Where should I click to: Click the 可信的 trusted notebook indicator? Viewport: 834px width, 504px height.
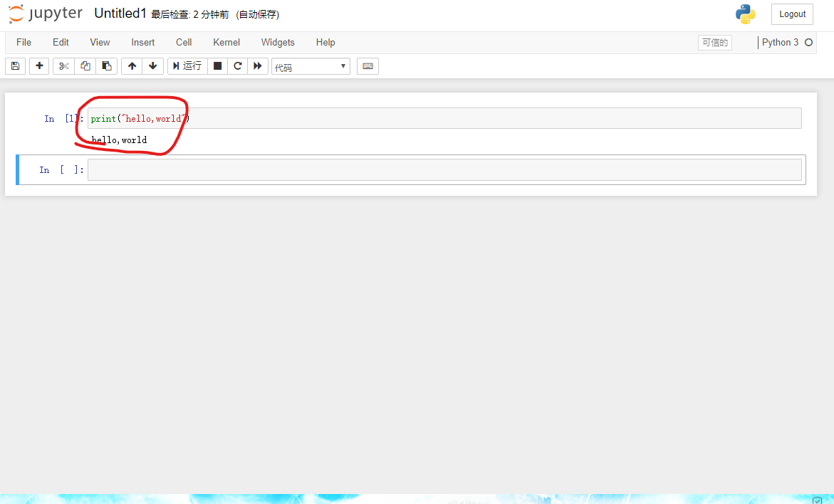[x=715, y=43]
